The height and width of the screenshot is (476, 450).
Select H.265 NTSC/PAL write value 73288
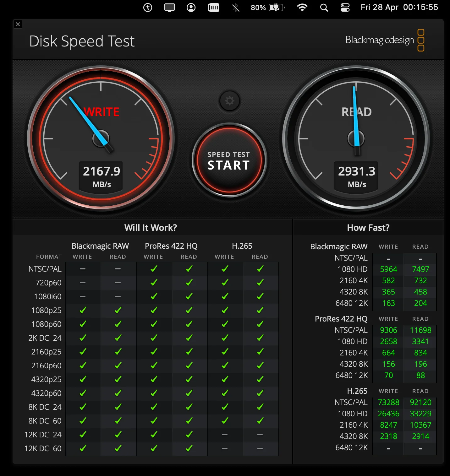click(x=389, y=403)
